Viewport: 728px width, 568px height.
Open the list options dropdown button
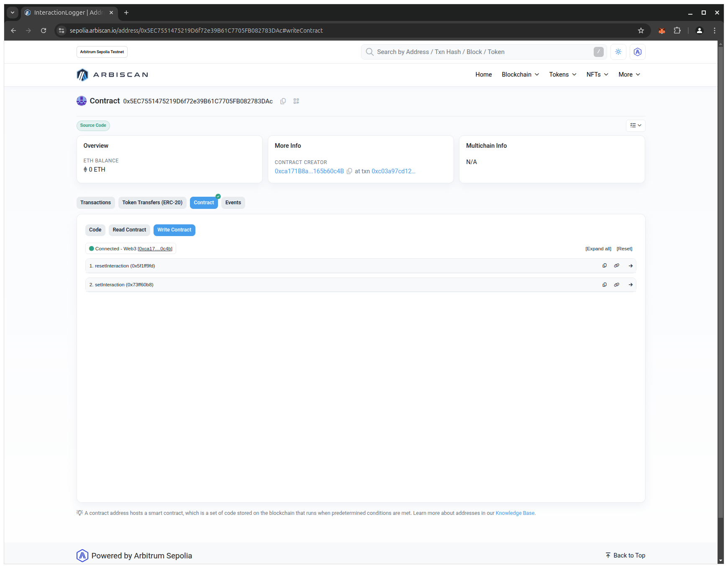636,126
